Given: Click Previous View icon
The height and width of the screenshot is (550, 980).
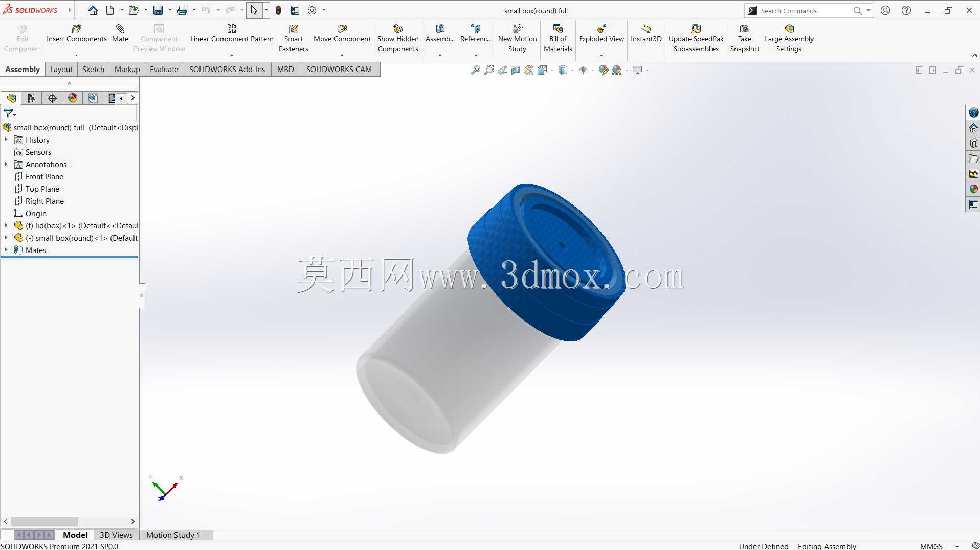Looking at the screenshot, I should point(502,70).
